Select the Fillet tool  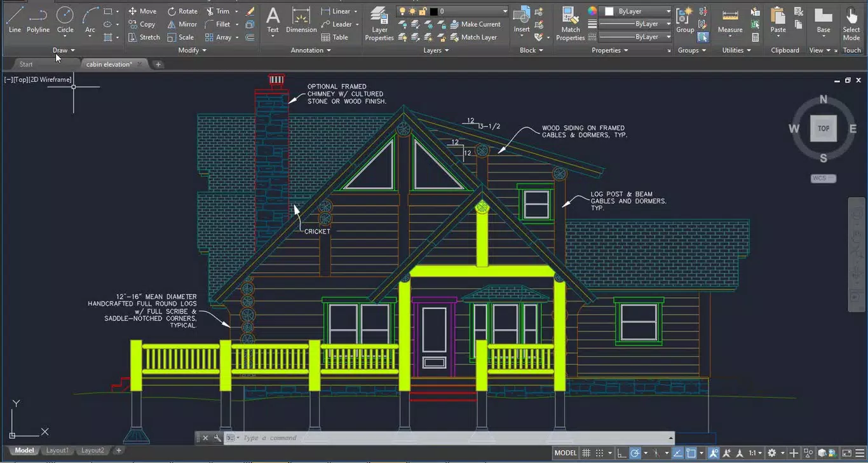(218, 24)
